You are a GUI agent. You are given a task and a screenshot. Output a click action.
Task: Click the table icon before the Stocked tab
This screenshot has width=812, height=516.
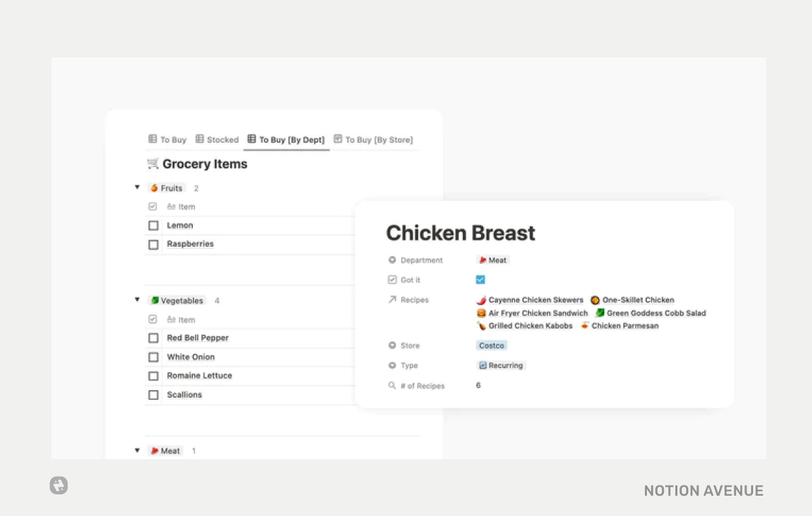[x=199, y=139]
